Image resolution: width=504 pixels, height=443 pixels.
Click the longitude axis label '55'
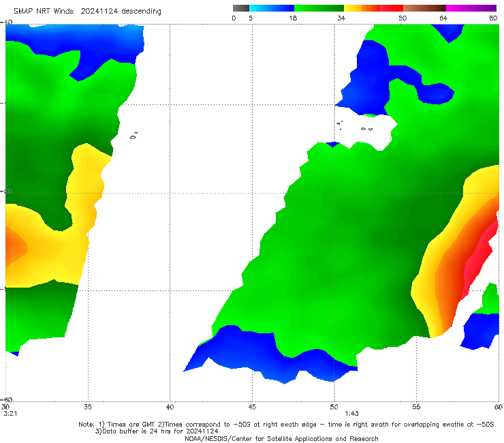(416, 408)
